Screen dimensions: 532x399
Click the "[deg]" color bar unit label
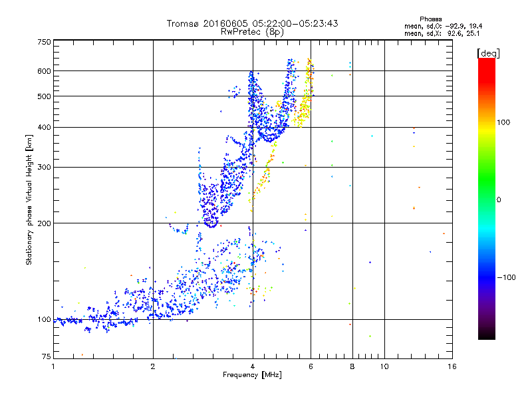point(488,54)
